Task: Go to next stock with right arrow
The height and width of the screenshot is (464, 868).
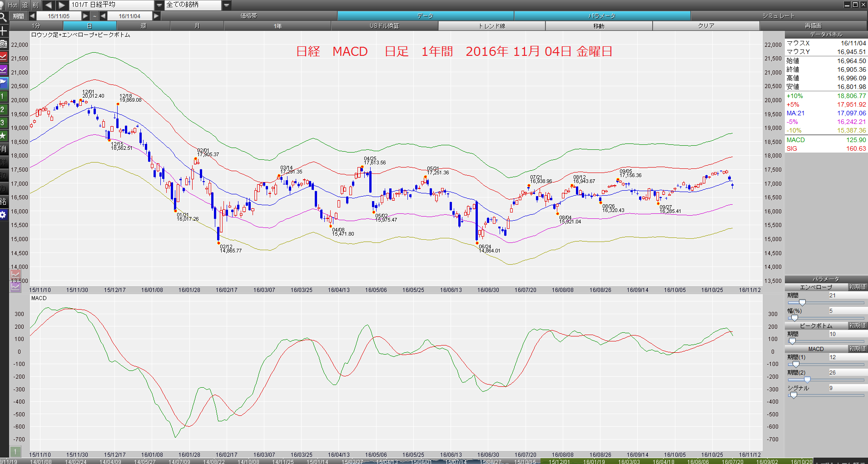Action: pos(62,5)
